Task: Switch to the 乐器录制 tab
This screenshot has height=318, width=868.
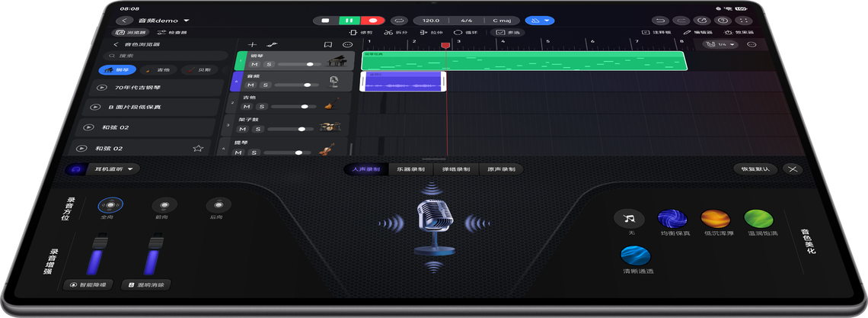Action: (x=410, y=169)
